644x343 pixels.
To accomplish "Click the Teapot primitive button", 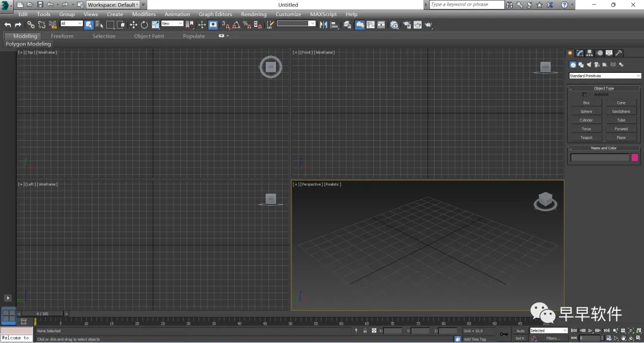I will tap(586, 138).
